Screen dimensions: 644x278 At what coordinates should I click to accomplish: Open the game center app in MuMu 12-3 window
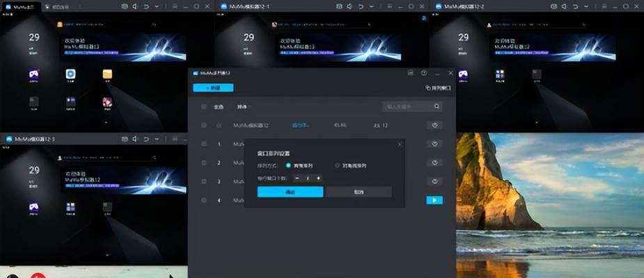[33, 207]
